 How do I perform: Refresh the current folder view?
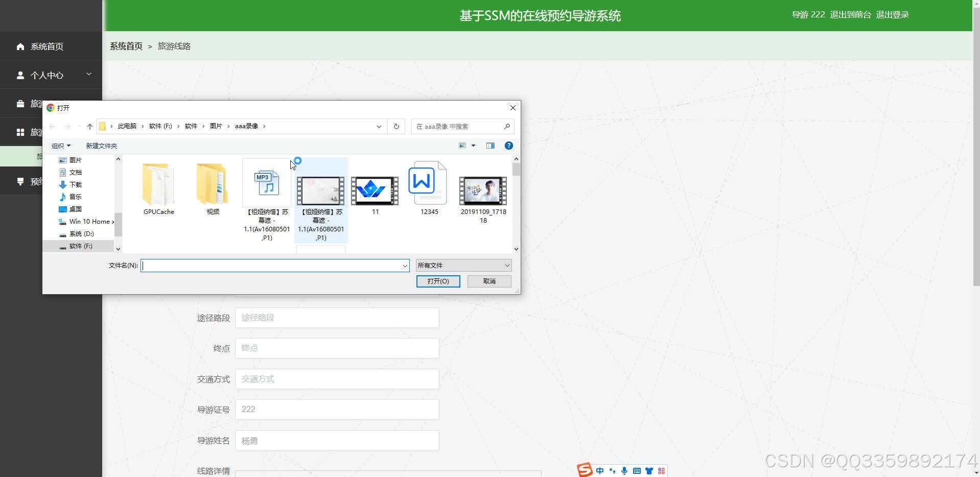(x=396, y=126)
